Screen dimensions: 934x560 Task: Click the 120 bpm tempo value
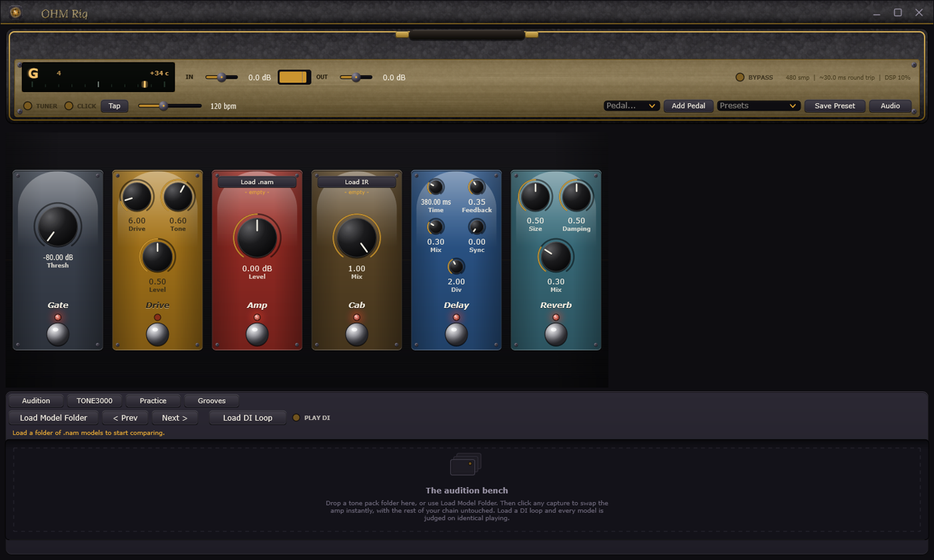coord(223,106)
